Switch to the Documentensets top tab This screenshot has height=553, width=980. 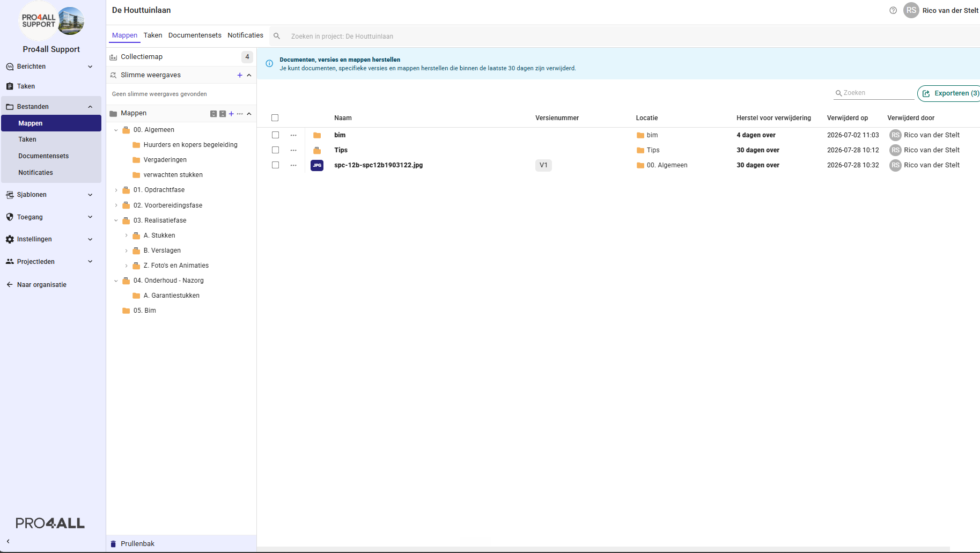(x=195, y=35)
